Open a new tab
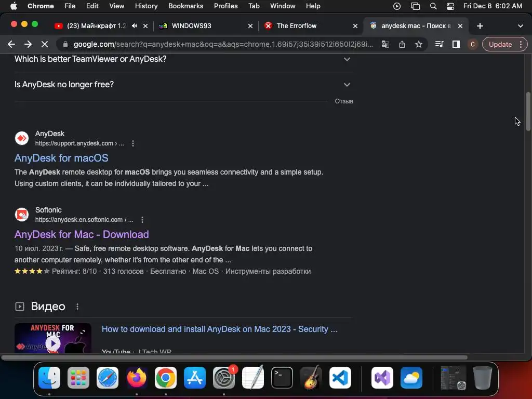The height and width of the screenshot is (399, 532). coord(480,26)
